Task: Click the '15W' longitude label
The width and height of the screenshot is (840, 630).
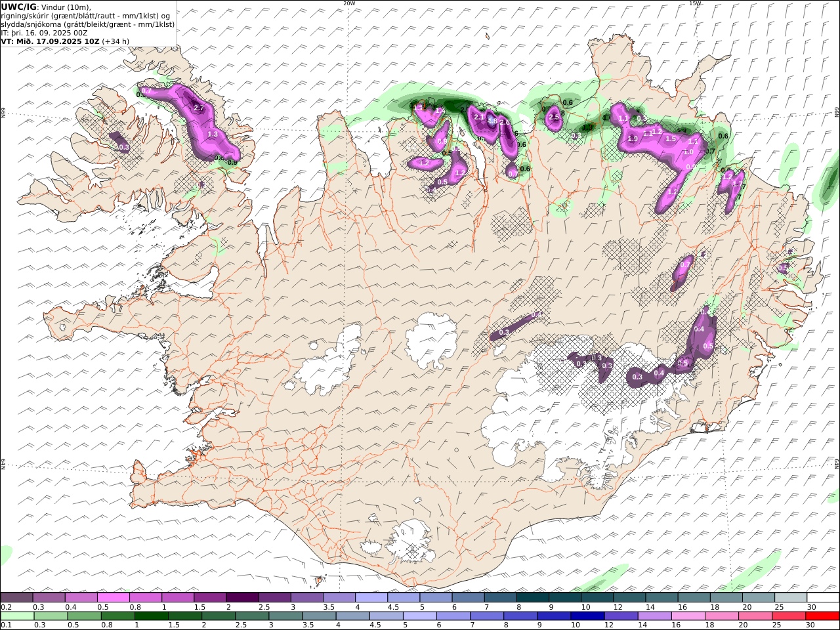Action: [x=695, y=3]
